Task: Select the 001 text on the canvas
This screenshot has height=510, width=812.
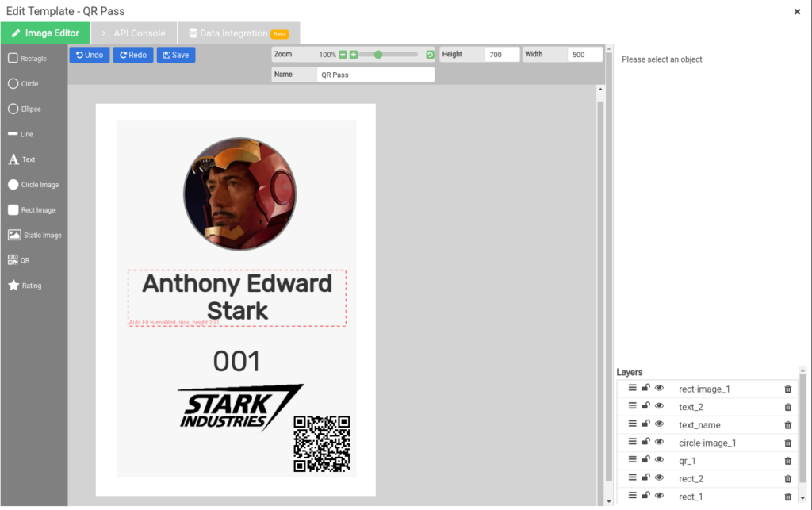Action: (x=236, y=361)
